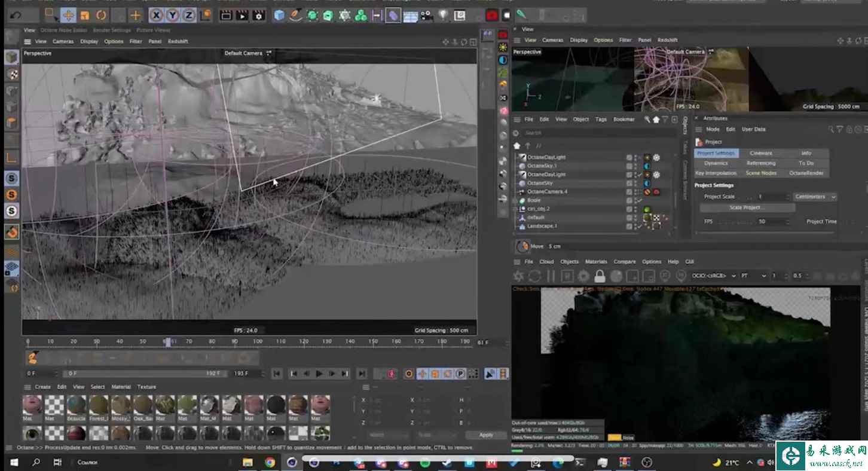Select OctaneSky.1 in object list

tap(542, 166)
